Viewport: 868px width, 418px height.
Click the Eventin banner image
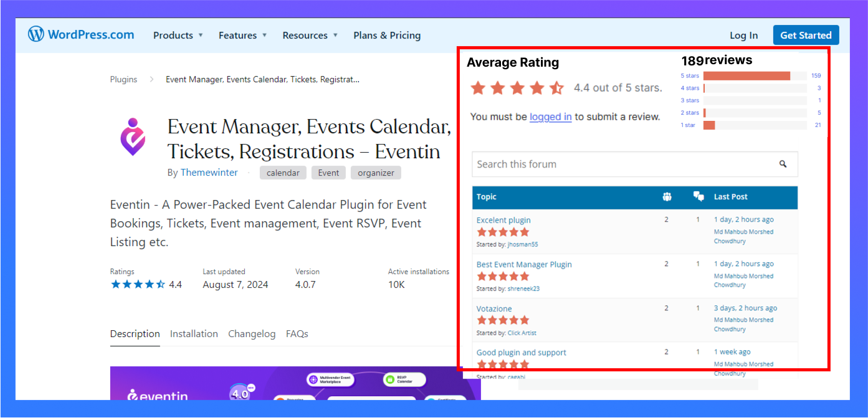click(295, 382)
